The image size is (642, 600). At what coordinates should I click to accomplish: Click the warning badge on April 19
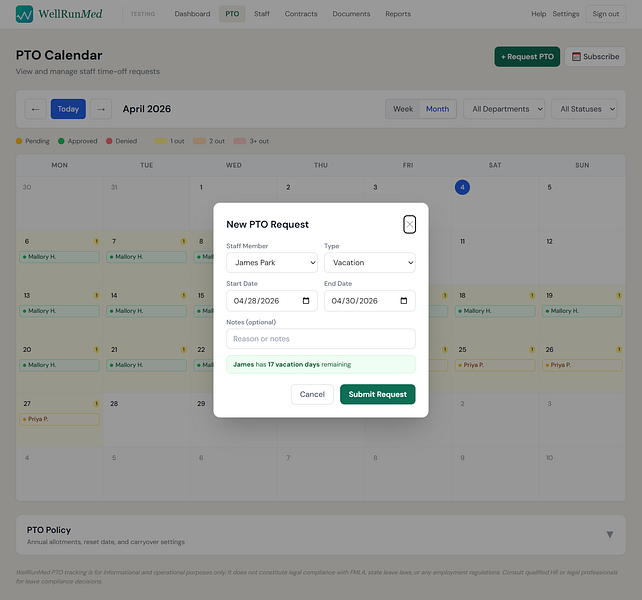click(619, 295)
